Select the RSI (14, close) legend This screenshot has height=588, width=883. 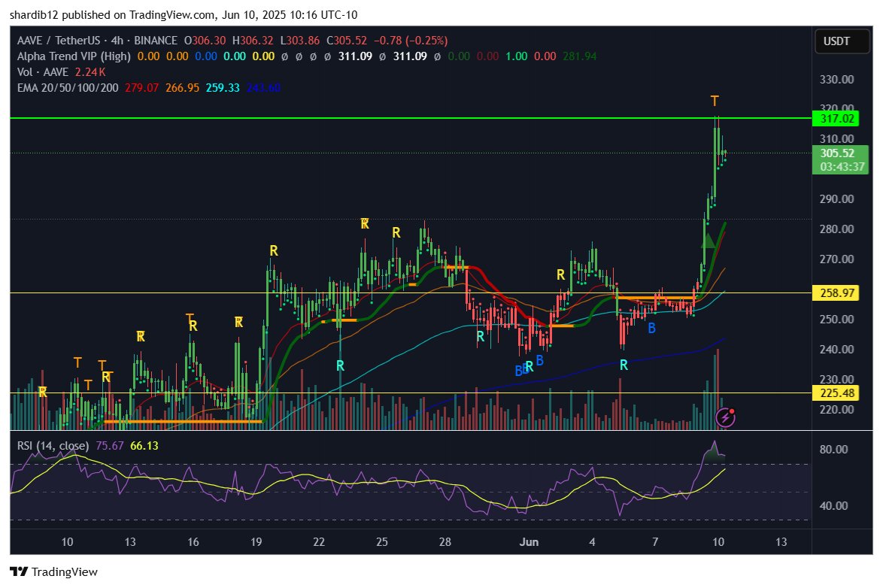[53, 445]
